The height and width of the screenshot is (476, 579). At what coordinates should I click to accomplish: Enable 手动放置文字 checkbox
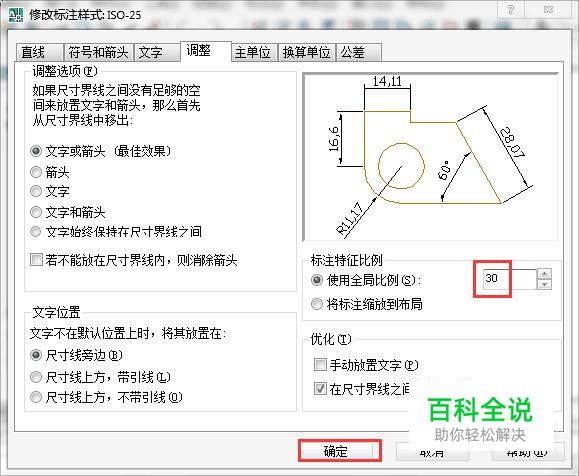click(x=320, y=365)
